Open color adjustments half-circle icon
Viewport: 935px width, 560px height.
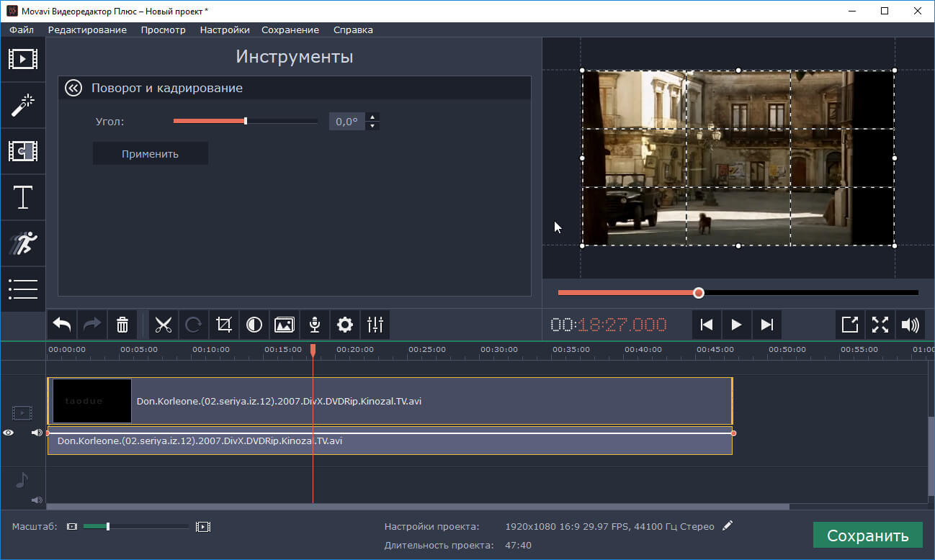pos(254,325)
